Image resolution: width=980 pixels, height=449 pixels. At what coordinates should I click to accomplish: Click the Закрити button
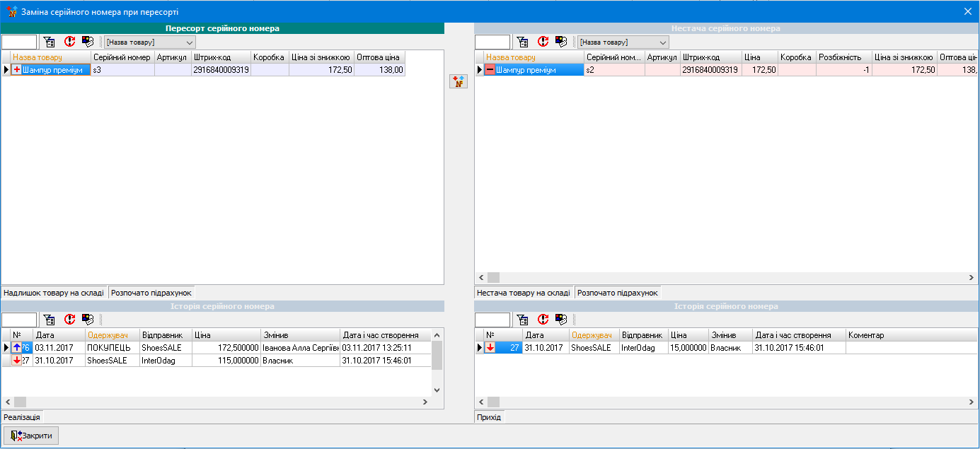(x=32, y=436)
